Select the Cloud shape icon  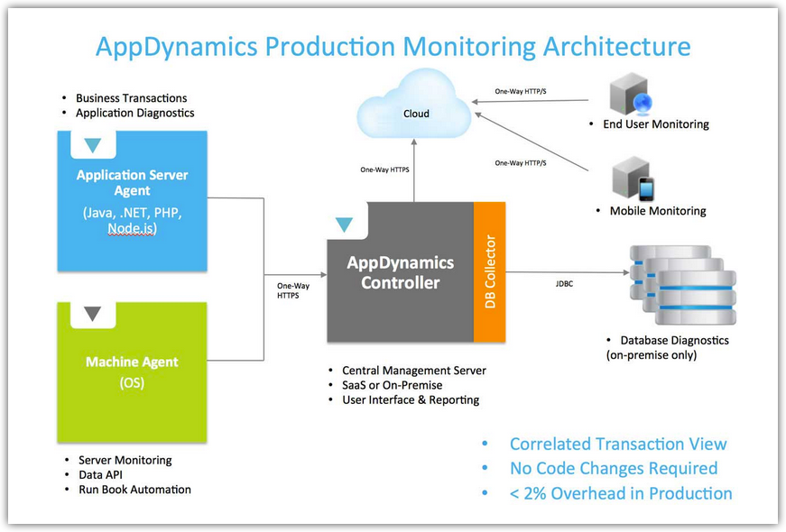click(414, 111)
